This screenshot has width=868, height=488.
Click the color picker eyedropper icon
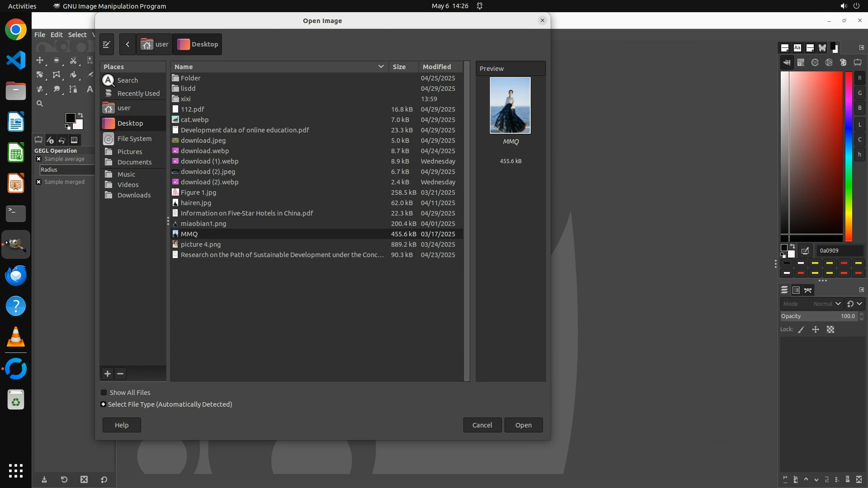tap(805, 250)
